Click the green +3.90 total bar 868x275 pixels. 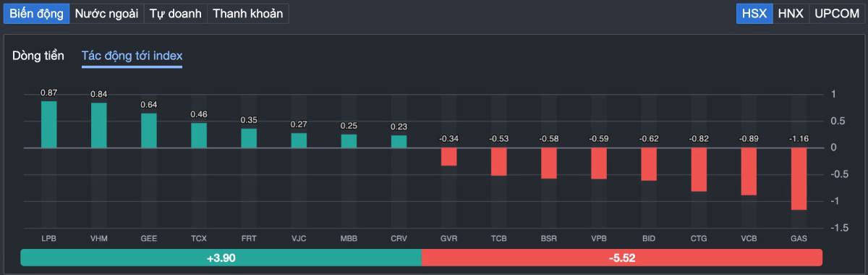coord(221,258)
